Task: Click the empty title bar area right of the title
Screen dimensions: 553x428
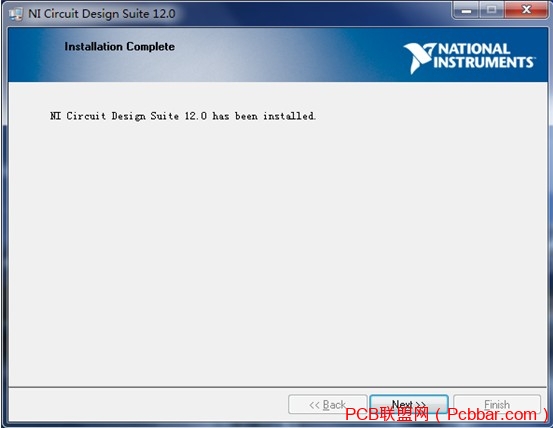Action: (314, 14)
